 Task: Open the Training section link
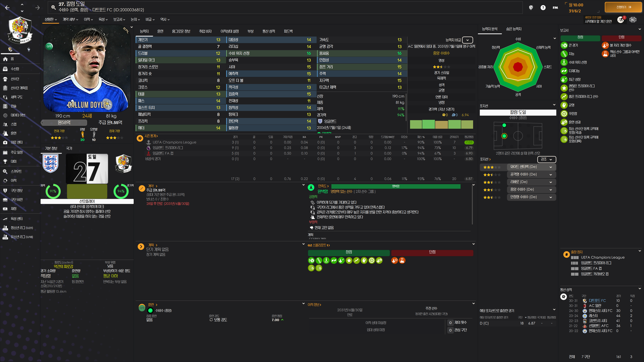152,305
